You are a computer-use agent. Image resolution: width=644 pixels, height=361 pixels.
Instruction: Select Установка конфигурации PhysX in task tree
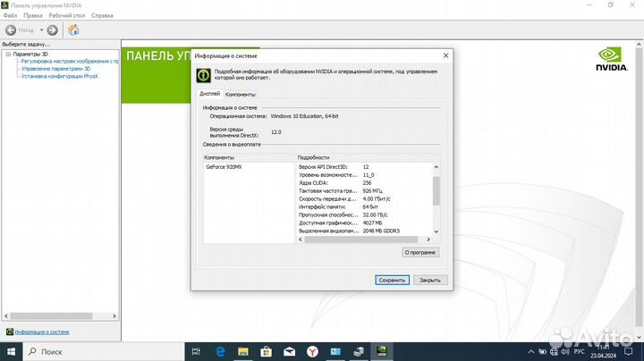[59, 75]
